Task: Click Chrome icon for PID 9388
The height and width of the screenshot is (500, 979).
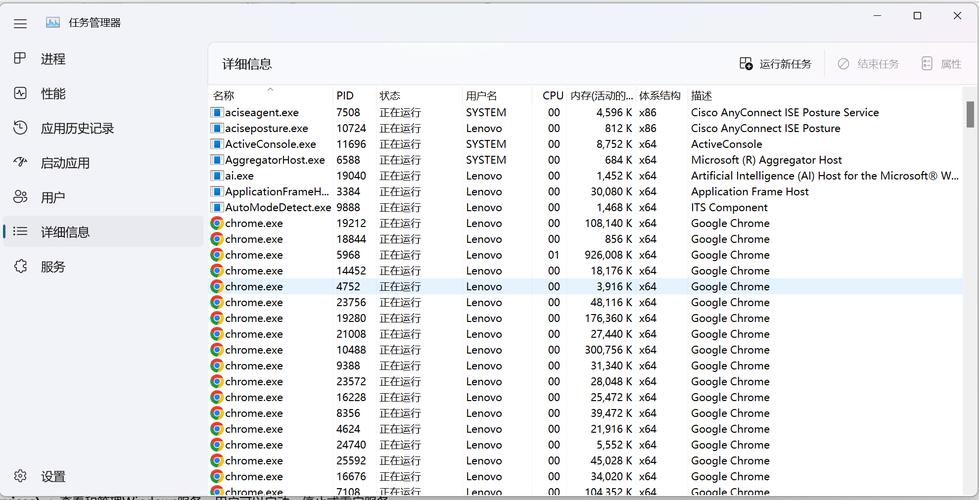Action: click(x=217, y=366)
